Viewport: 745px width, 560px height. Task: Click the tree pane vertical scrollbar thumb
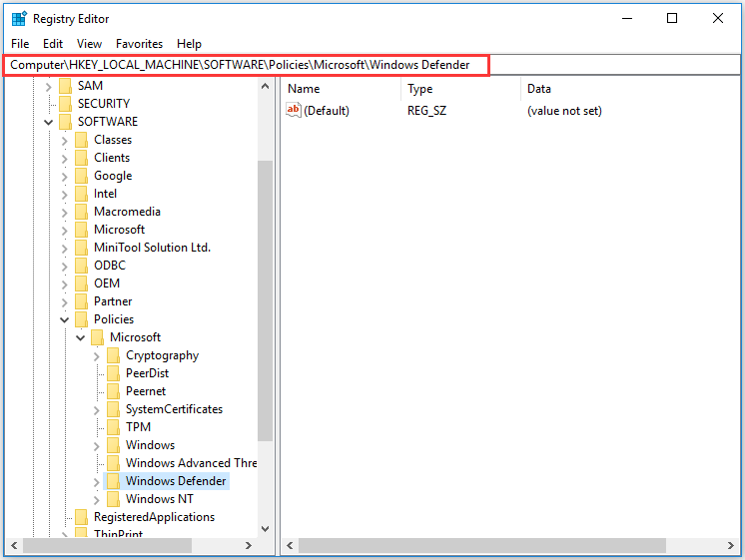265,300
